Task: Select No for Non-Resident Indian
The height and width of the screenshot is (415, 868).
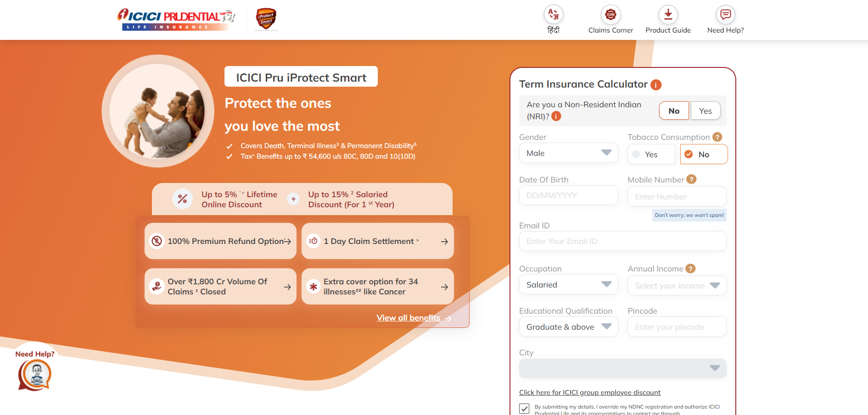Action: [674, 111]
